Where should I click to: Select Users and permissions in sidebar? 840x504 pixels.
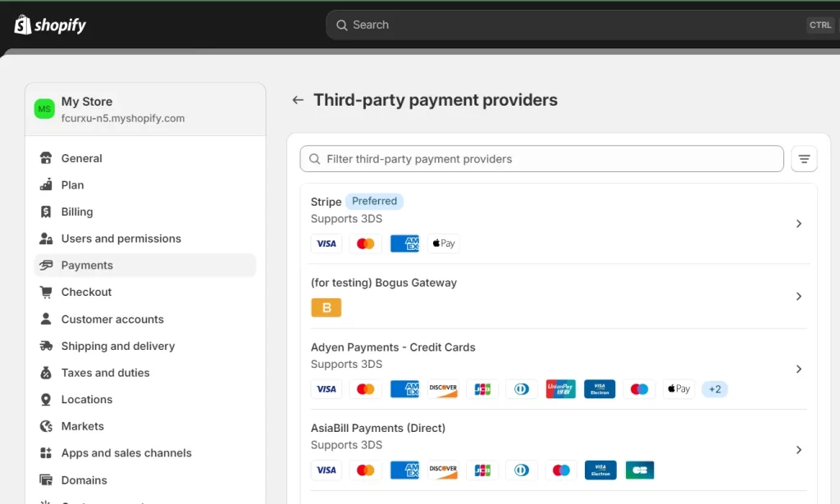click(121, 239)
